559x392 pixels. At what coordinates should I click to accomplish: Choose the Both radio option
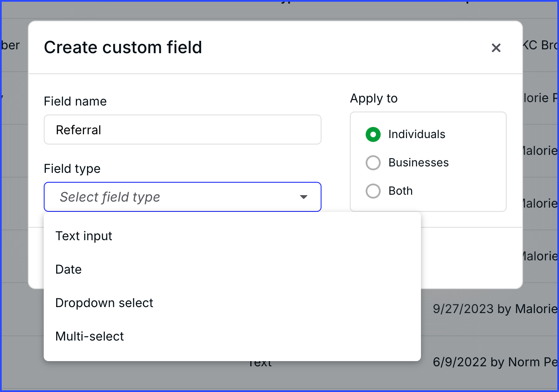pyautogui.click(x=373, y=191)
